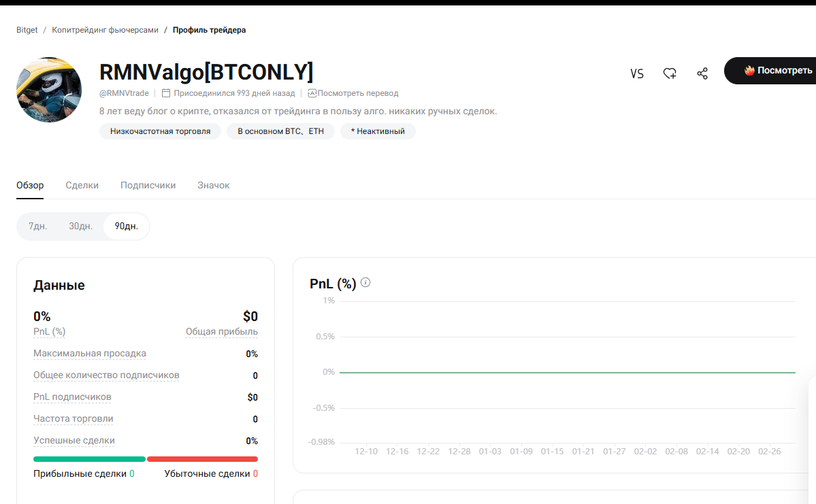Switch to the Обзор tab
The height and width of the screenshot is (504, 816).
pyautogui.click(x=30, y=185)
